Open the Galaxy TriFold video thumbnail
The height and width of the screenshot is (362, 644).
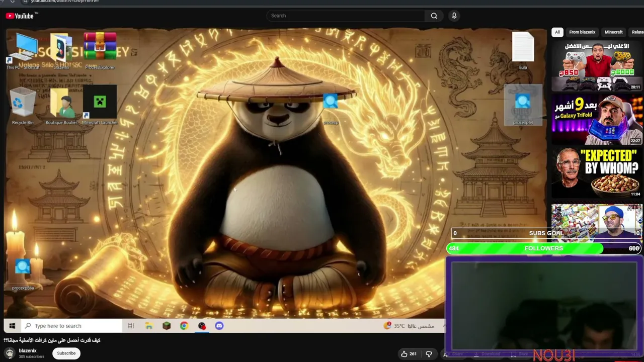[x=597, y=119]
